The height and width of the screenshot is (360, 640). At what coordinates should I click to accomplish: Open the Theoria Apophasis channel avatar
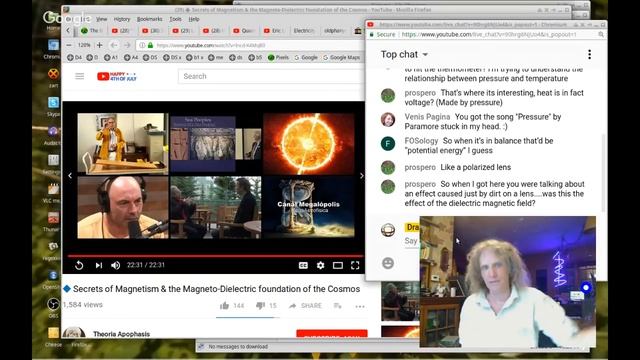tap(74, 332)
